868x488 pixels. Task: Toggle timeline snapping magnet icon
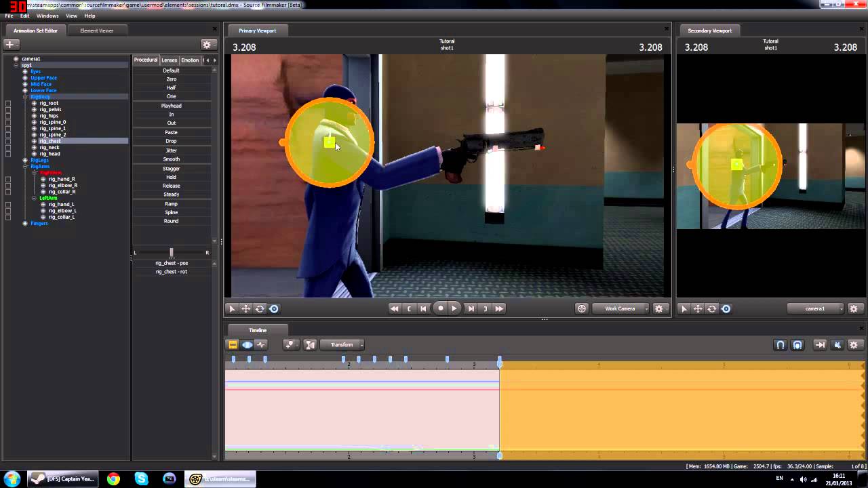[x=781, y=345]
